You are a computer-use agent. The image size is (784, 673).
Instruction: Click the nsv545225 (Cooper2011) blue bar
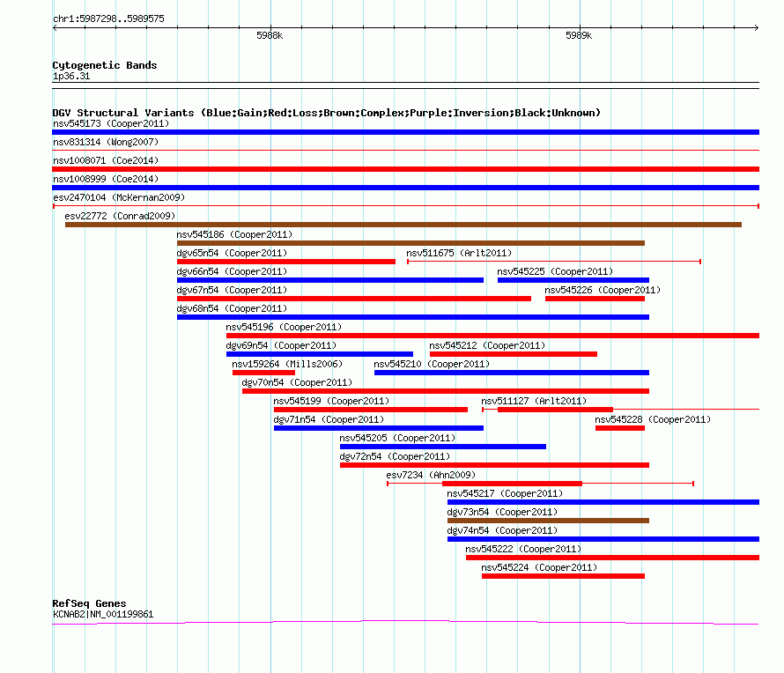tap(573, 280)
